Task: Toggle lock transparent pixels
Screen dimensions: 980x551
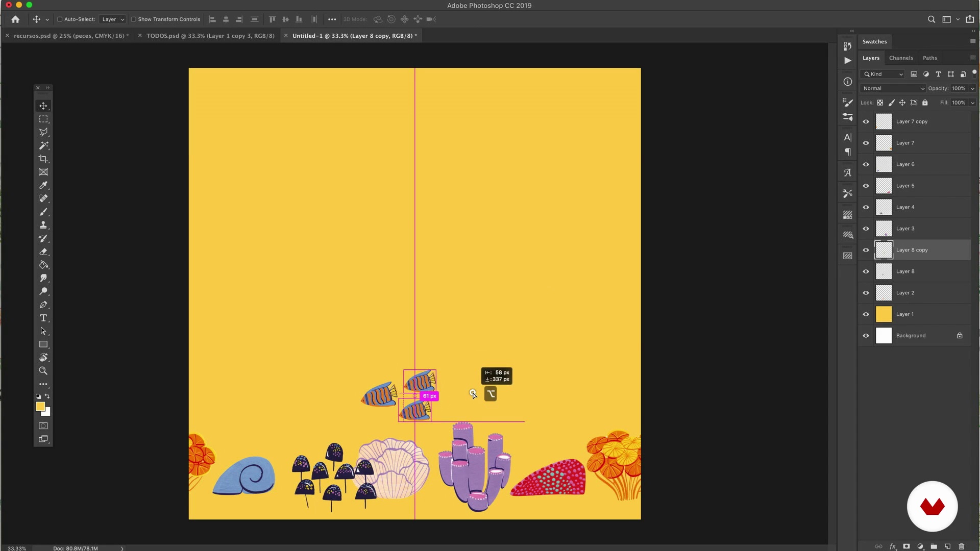Action: (880, 103)
